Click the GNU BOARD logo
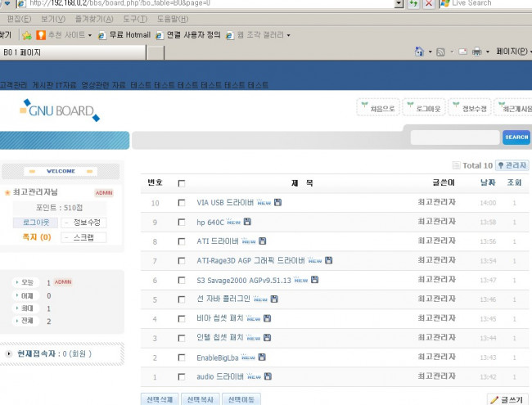The image size is (532, 405). [59, 110]
